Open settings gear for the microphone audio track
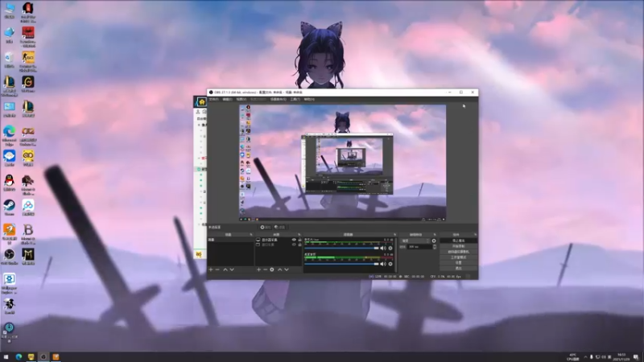The image size is (644, 362). [390, 249]
